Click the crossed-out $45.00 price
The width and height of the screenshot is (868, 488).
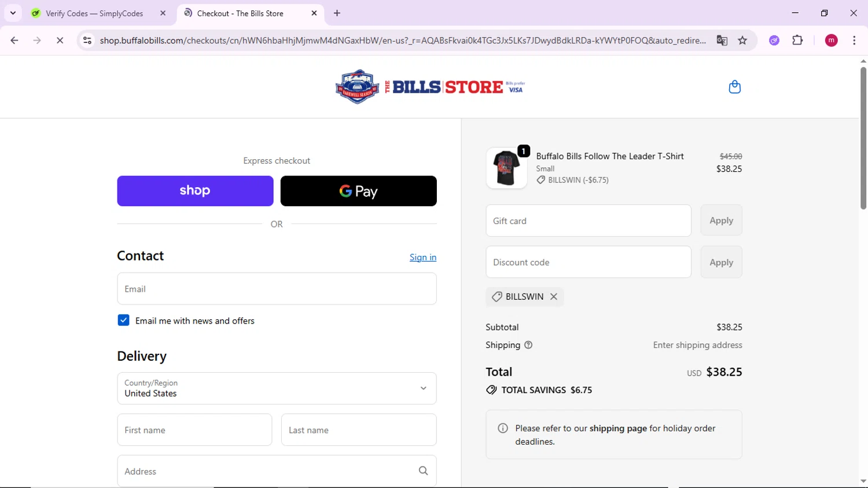point(731,156)
